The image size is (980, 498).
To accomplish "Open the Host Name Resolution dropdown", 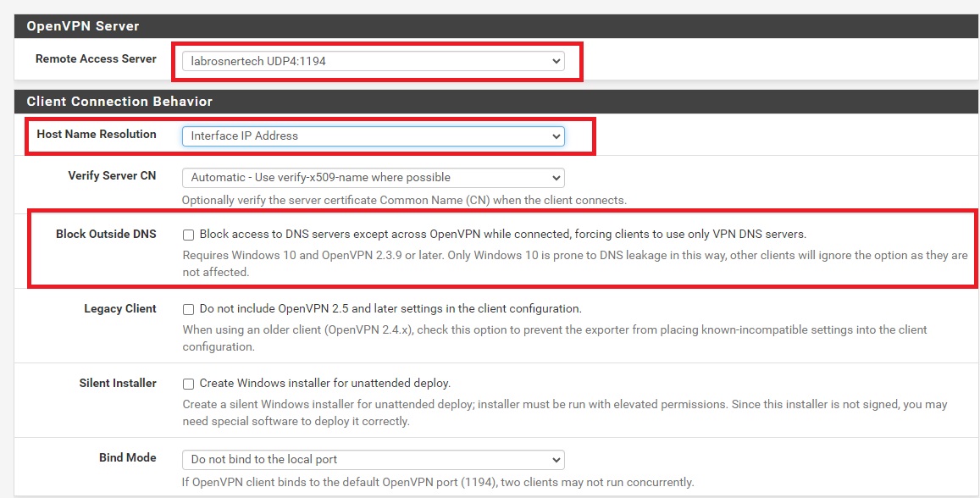I will [x=374, y=136].
